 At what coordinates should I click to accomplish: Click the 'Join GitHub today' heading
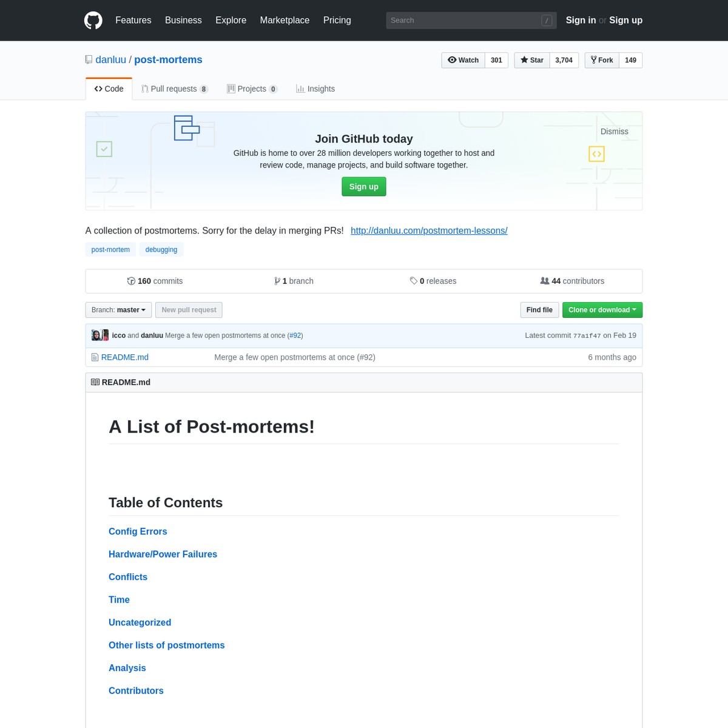[364, 139]
